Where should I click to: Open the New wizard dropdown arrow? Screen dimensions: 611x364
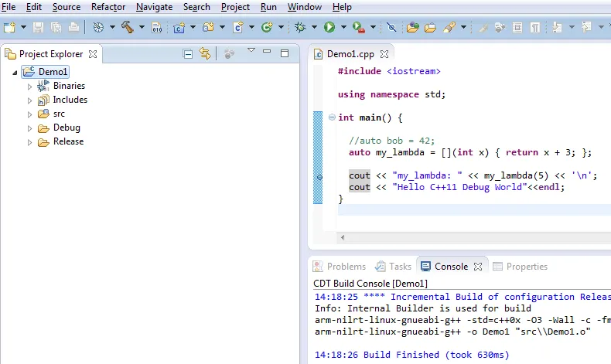[x=23, y=27]
